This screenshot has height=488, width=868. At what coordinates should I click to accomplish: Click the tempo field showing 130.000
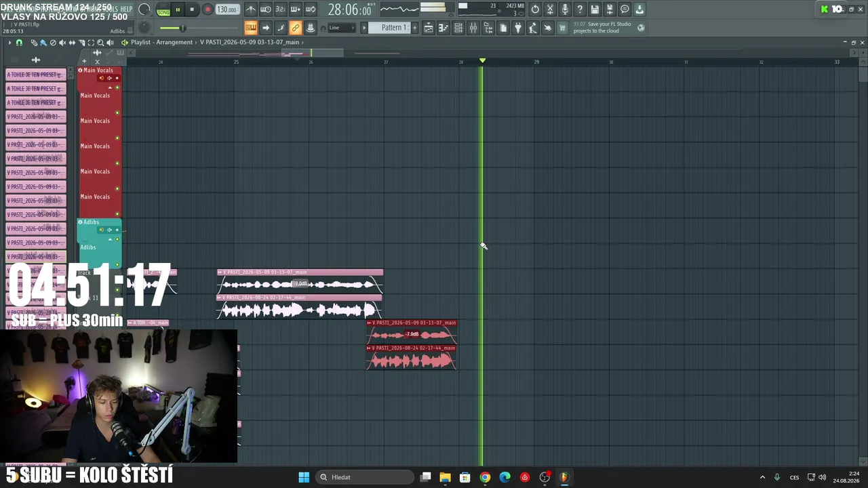coord(226,10)
